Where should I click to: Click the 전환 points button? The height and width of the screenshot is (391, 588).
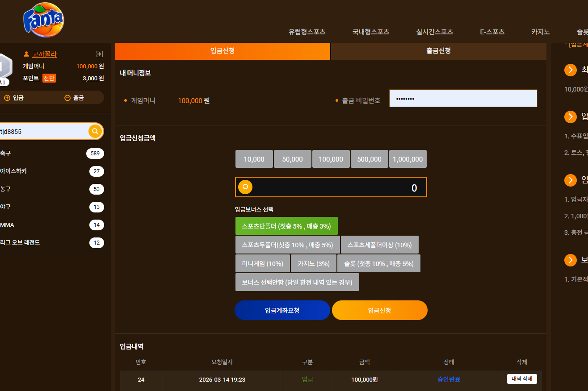click(49, 78)
